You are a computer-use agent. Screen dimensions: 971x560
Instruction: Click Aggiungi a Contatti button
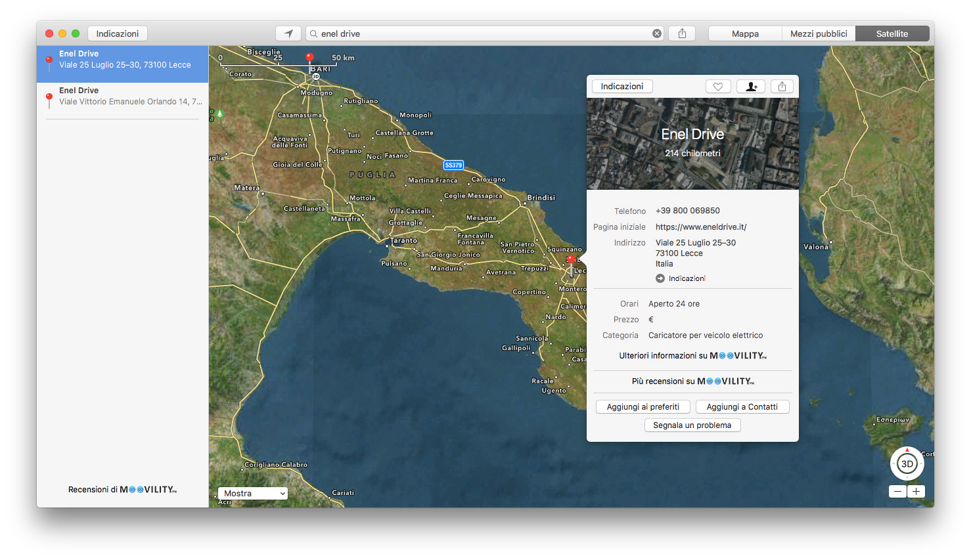[x=742, y=407]
